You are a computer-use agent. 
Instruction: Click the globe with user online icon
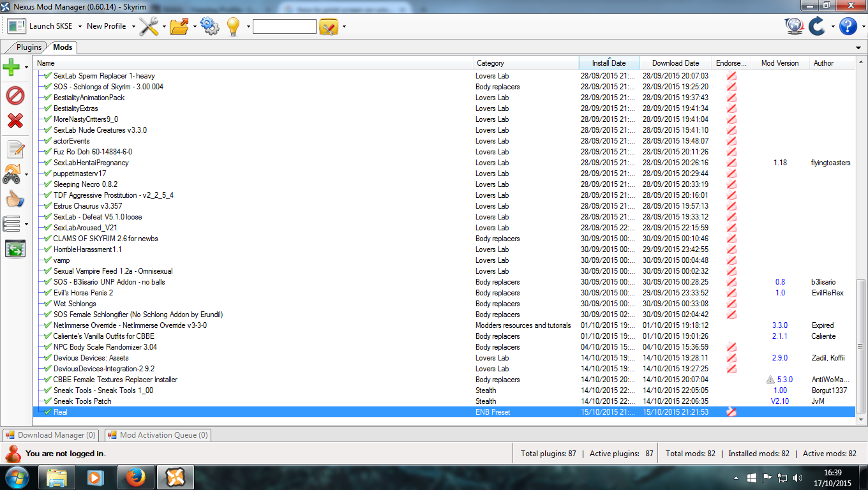click(794, 26)
